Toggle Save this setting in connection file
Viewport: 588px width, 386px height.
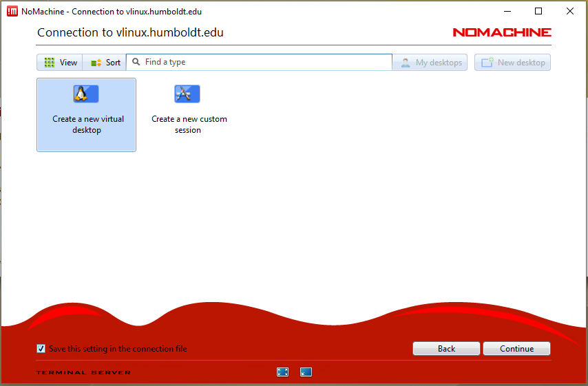click(41, 349)
